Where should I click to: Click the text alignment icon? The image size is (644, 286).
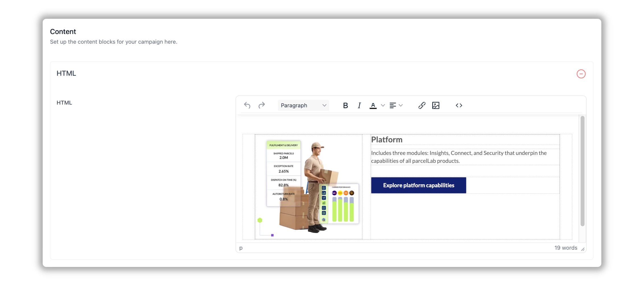click(393, 105)
